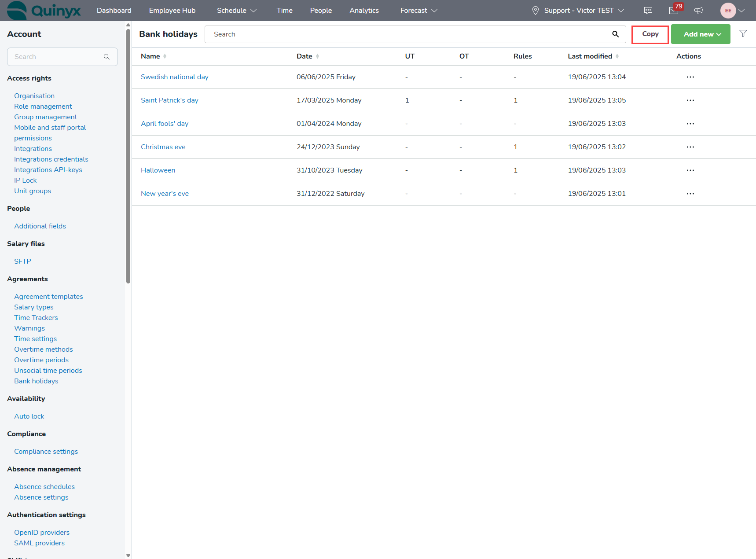
Task: Open the chat messages icon
Action: click(x=648, y=11)
